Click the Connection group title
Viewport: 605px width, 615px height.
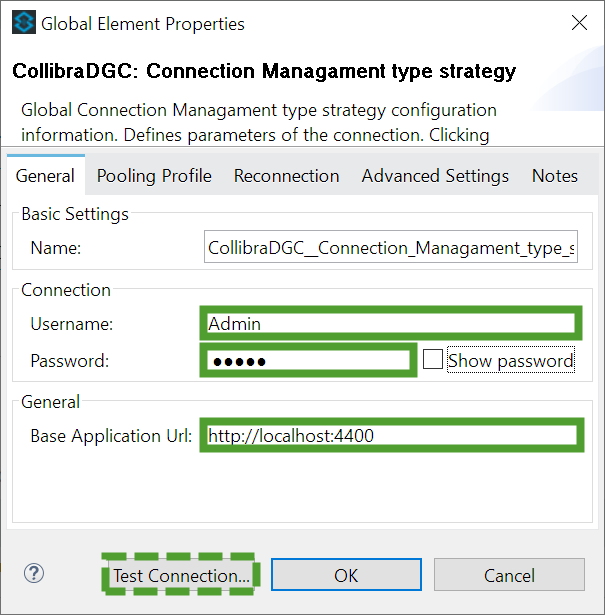click(x=66, y=290)
